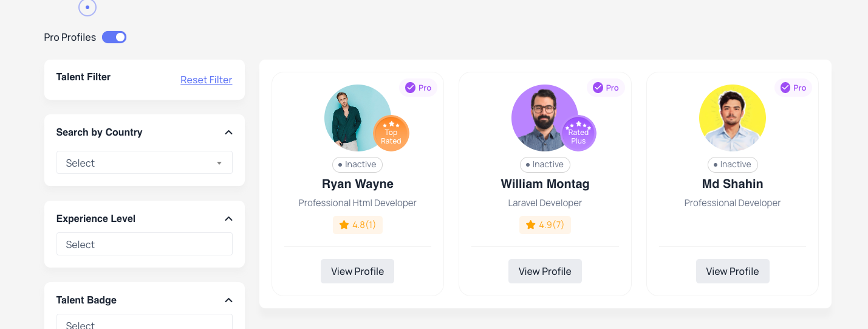Click the Reset Filter link
This screenshot has width=868, height=329.
(x=207, y=80)
